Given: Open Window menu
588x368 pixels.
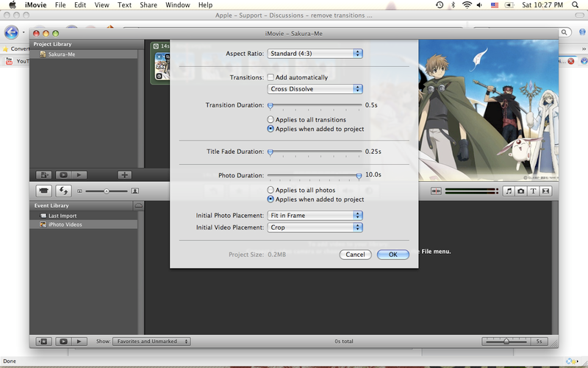Looking at the screenshot, I should [178, 5].
